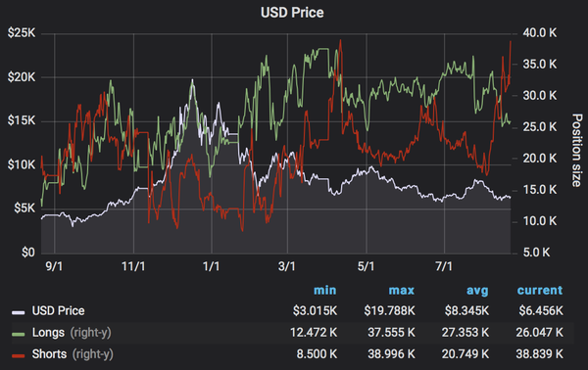Viewport: 588px width, 370px height.
Task: Sort legend by min column
Action: [324, 291]
